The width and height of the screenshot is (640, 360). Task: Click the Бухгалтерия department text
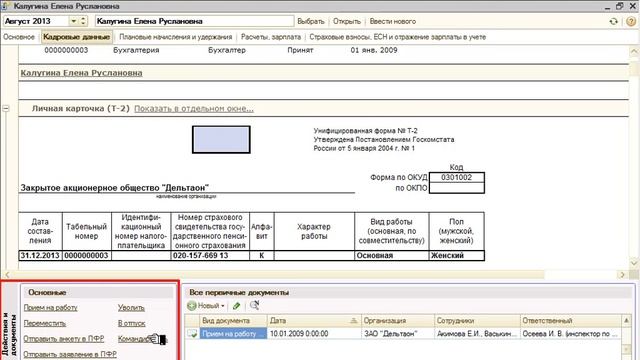(x=136, y=50)
